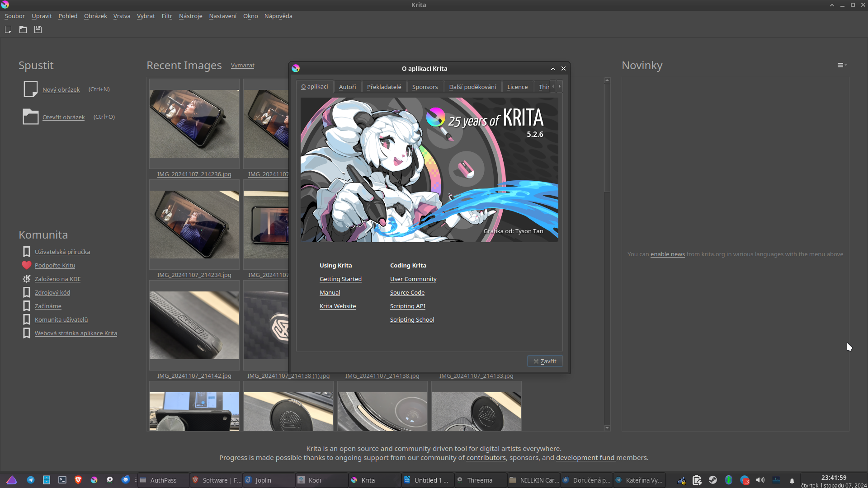Switch to the Autoři tab
This screenshot has height=488, width=868.
pos(347,87)
